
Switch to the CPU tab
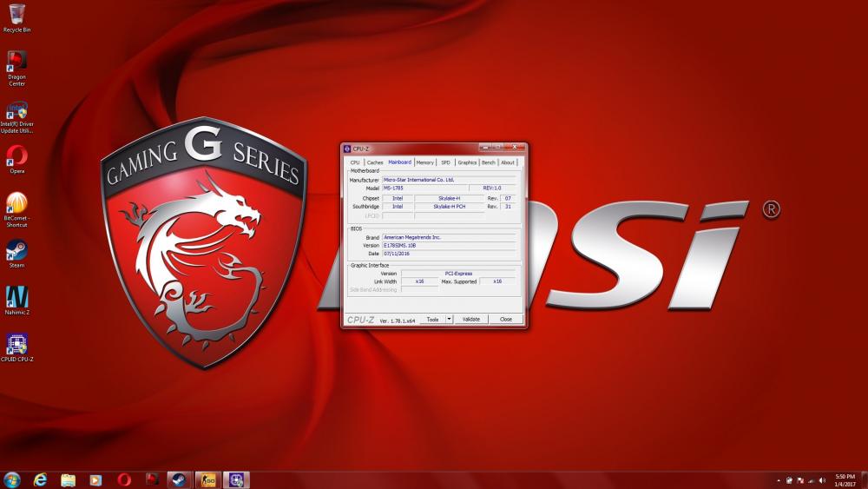click(x=355, y=162)
